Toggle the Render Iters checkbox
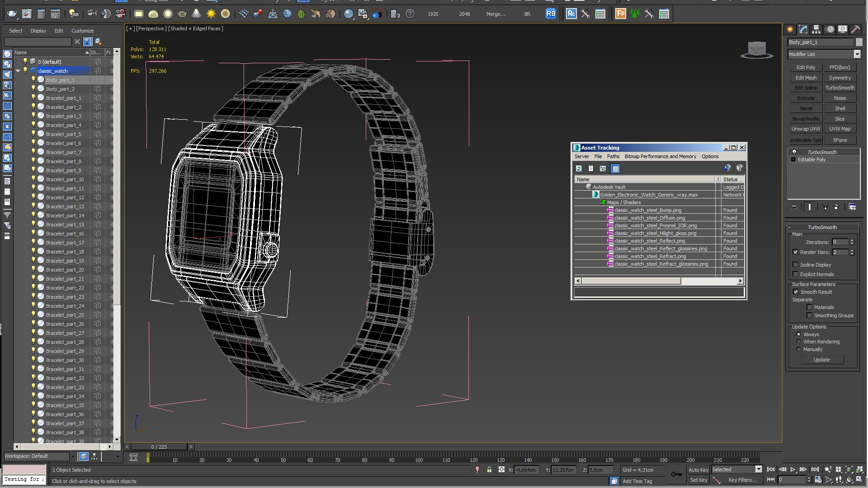This screenshot has width=868, height=488. pyautogui.click(x=795, y=252)
